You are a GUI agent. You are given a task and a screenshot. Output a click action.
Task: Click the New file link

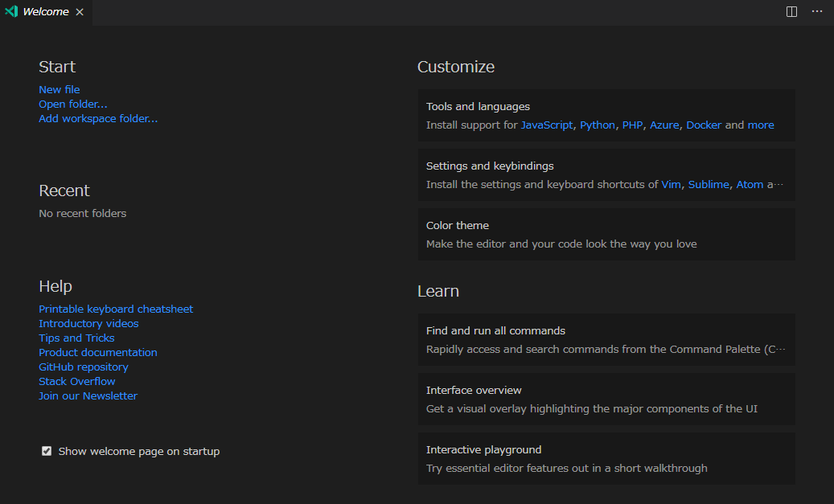pyautogui.click(x=60, y=89)
